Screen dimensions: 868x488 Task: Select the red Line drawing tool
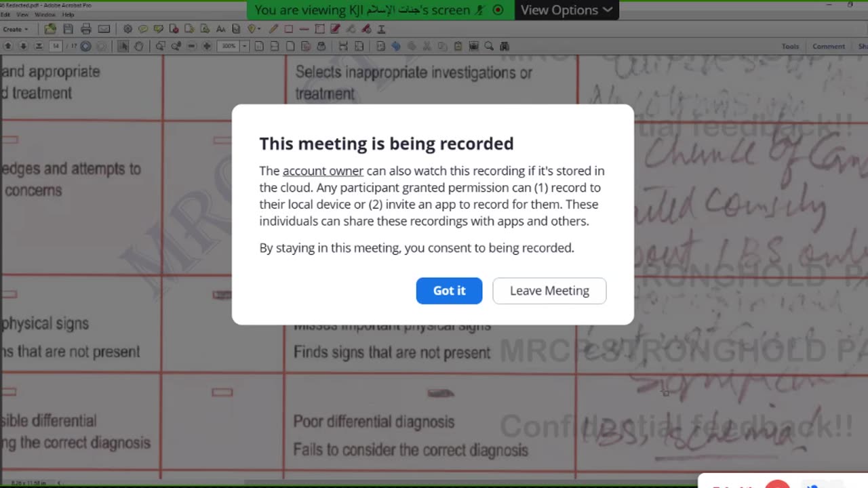304,29
